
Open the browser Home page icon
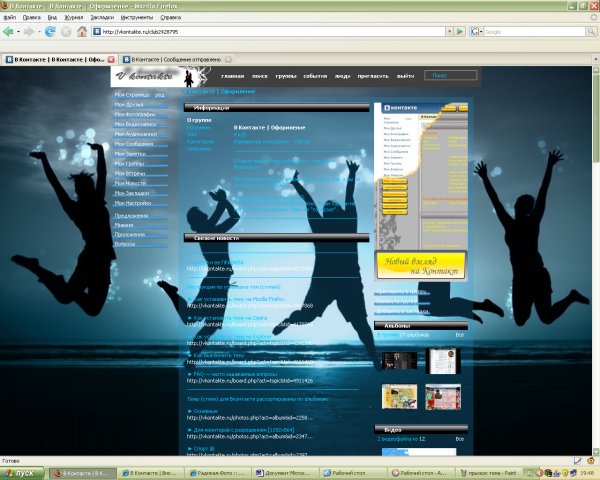[82, 31]
